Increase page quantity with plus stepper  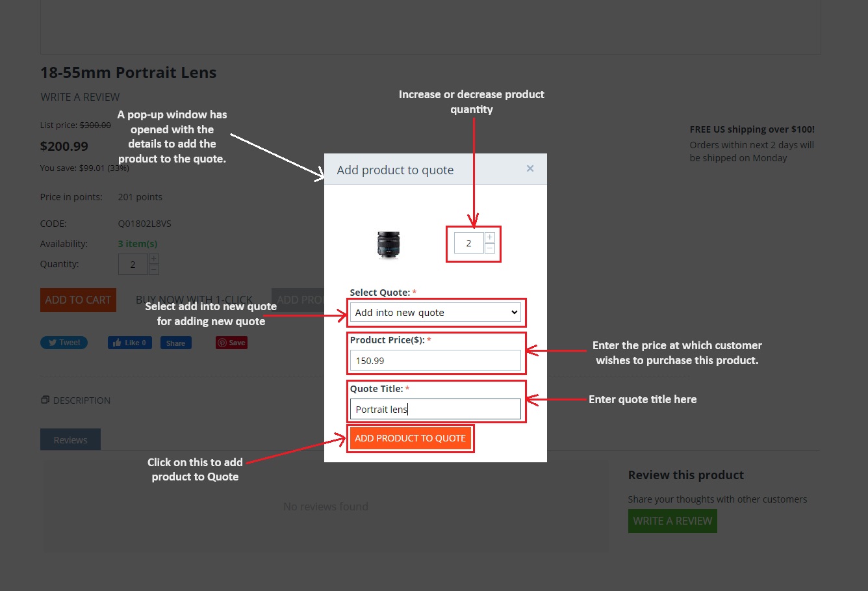pos(154,259)
